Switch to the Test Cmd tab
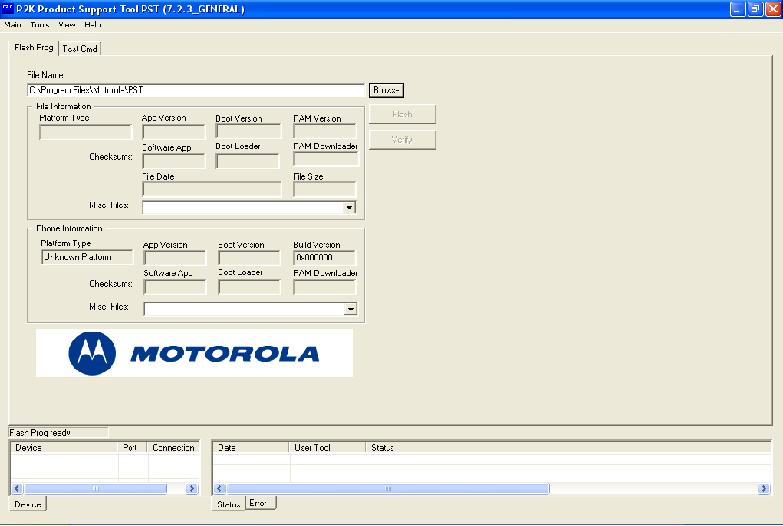This screenshot has height=526, width=783. 80,48
